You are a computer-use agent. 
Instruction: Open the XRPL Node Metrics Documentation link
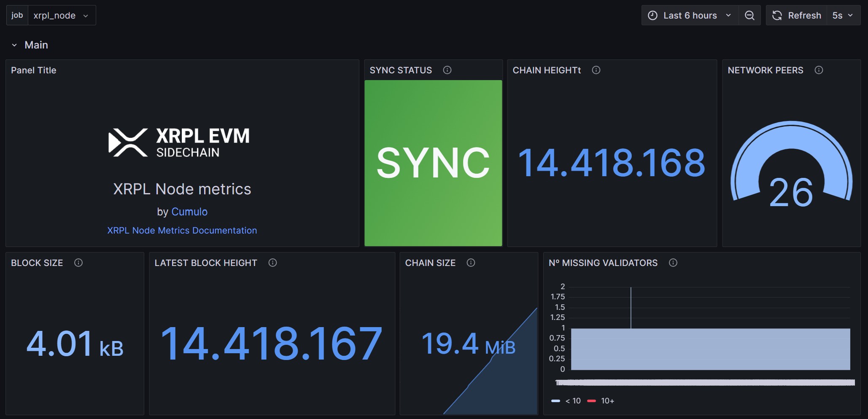coord(182,231)
